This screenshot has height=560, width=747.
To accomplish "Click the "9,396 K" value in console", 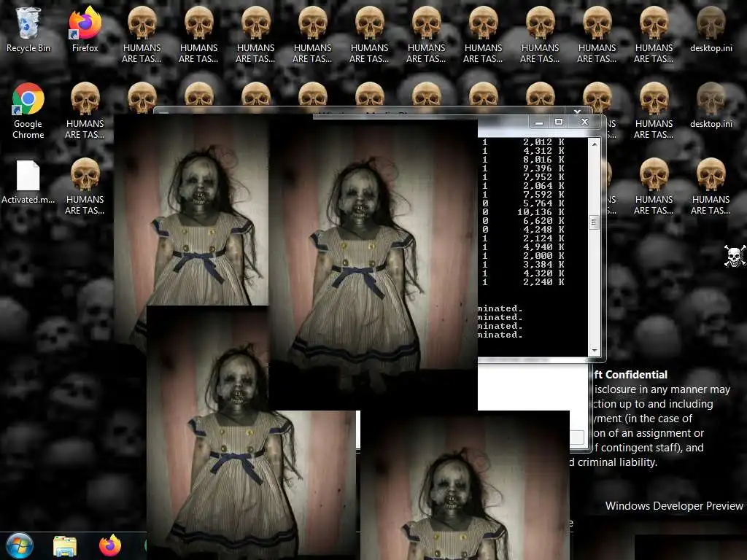I will (x=543, y=168).
